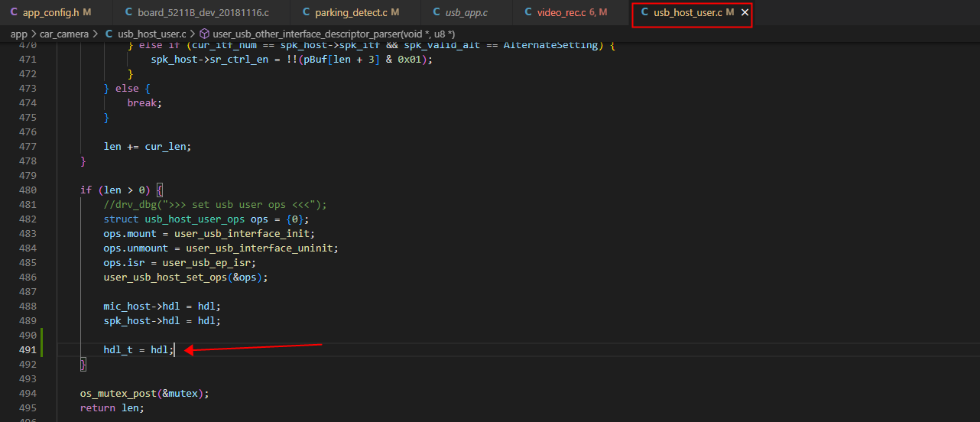
Task: Open the 'car_camera' breadcrumb segment
Action: pyautogui.click(x=63, y=34)
